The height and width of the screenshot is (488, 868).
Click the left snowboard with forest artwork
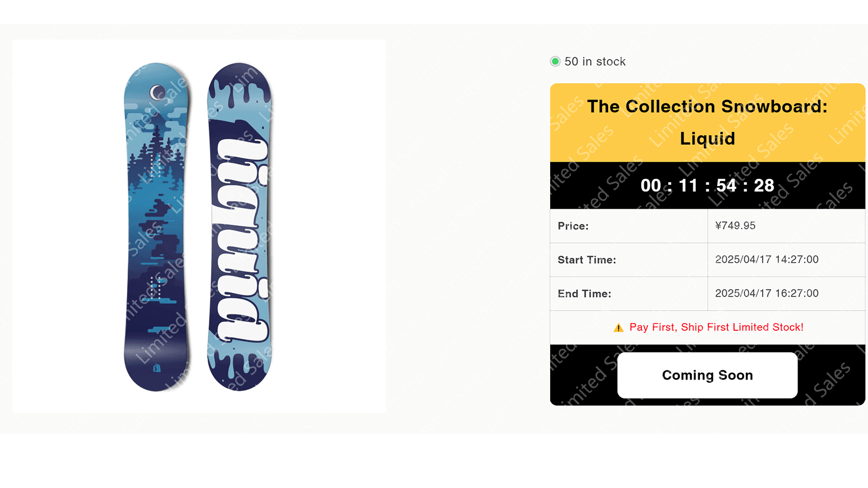pyautogui.click(x=156, y=228)
